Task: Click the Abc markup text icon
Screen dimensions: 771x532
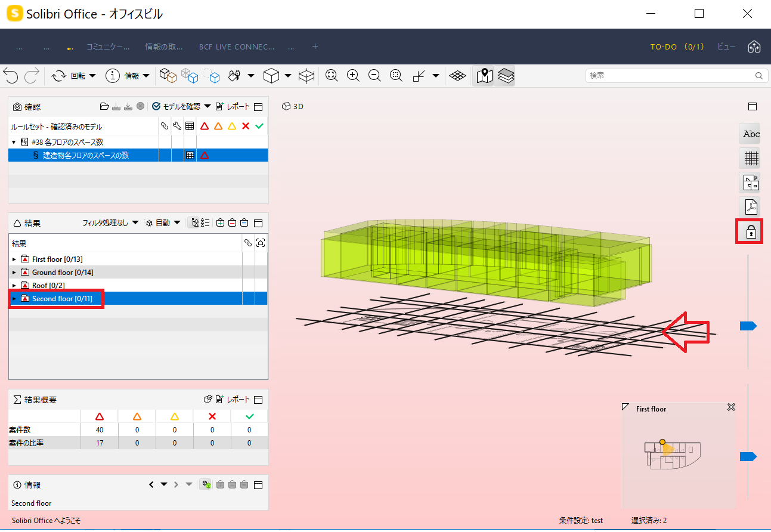Action: [751, 134]
